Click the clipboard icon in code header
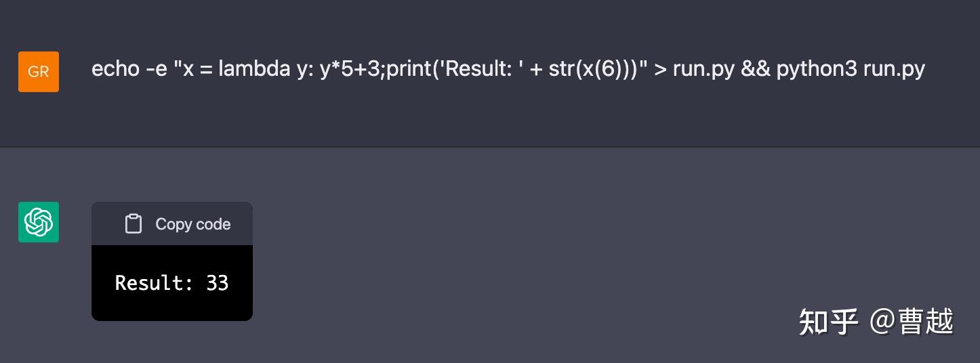The width and height of the screenshot is (980, 363). point(134,224)
